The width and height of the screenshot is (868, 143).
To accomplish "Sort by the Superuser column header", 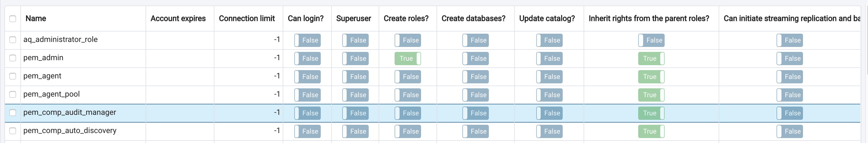I will click(354, 18).
